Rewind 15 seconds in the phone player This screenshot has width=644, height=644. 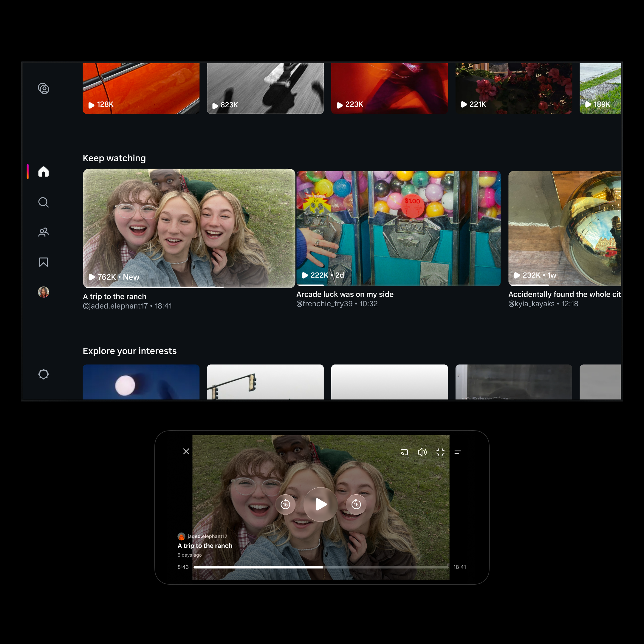point(285,504)
